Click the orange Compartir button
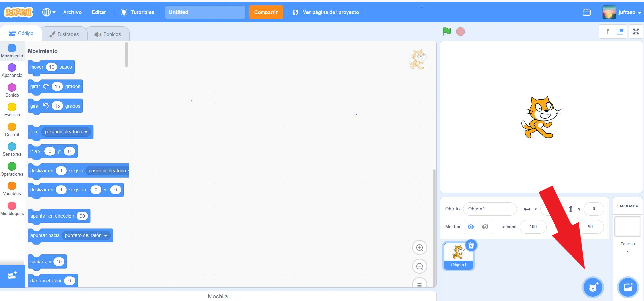 point(266,12)
